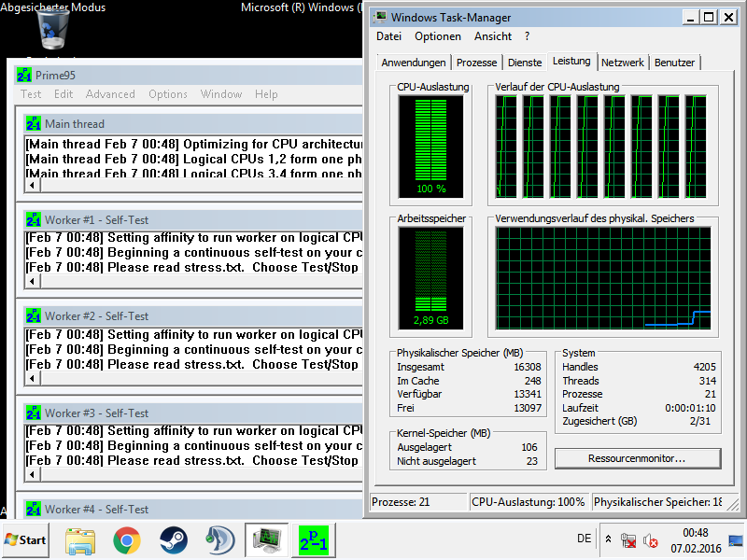Switch to Task Manager taskbar button
This screenshot has width=747, height=560.
click(x=267, y=540)
